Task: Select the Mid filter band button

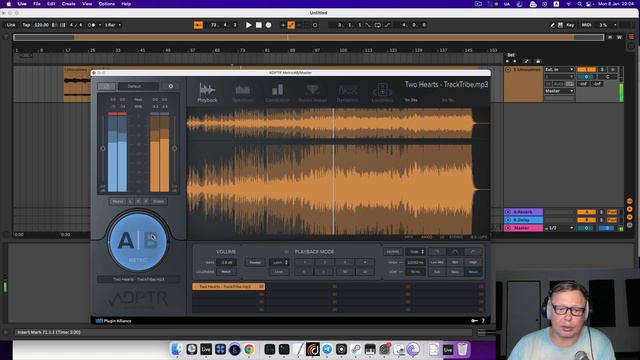Action: coord(455,262)
